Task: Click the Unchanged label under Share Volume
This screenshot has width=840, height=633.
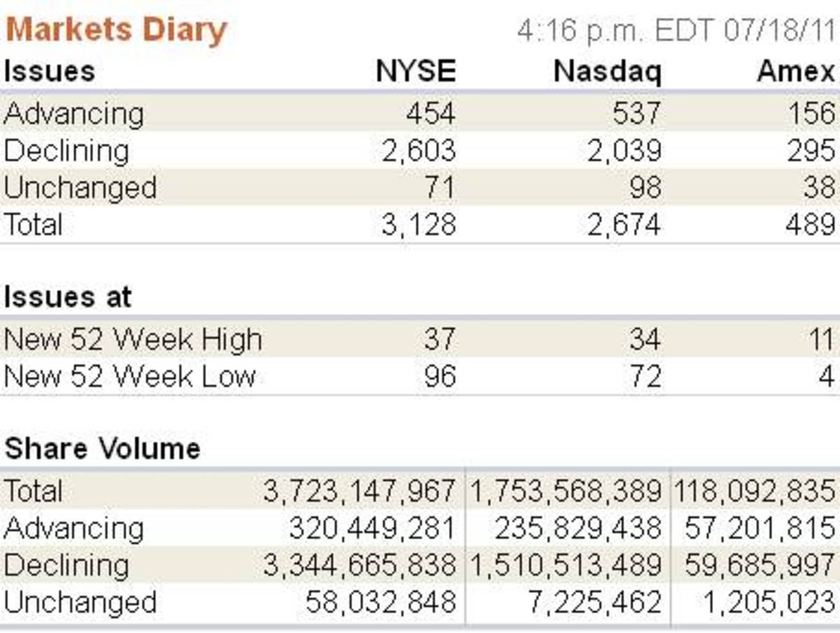Action: point(80,602)
